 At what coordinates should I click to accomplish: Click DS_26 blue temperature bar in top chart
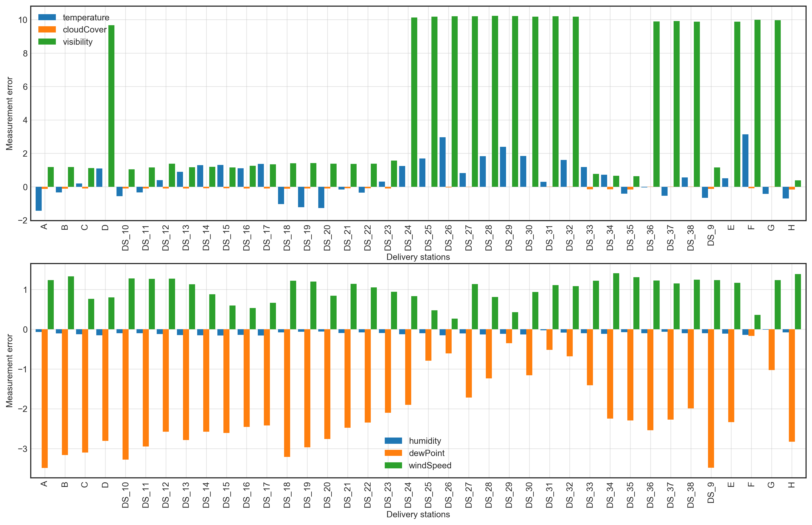tap(442, 162)
